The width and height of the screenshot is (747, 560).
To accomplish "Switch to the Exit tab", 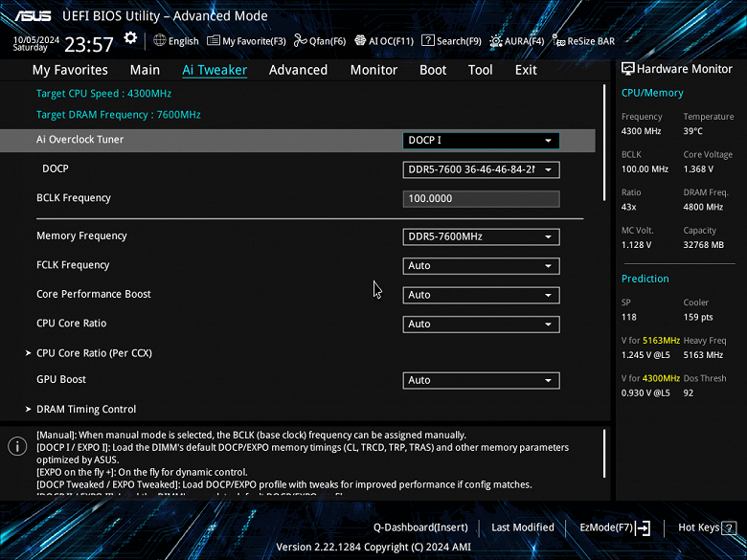I will pos(526,70).
